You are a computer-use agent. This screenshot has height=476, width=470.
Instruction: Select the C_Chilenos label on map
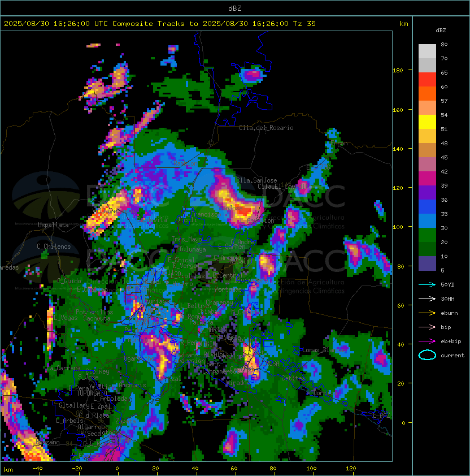coord(54,246)
